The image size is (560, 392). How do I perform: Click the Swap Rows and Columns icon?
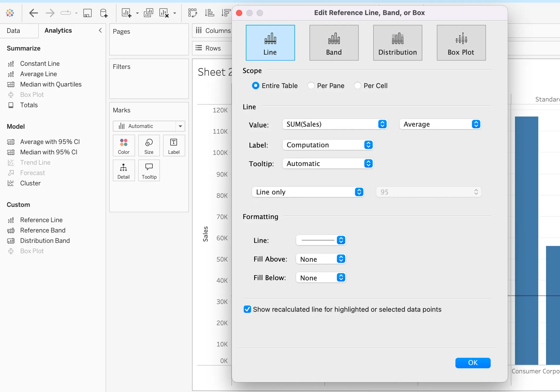[192, 13]
